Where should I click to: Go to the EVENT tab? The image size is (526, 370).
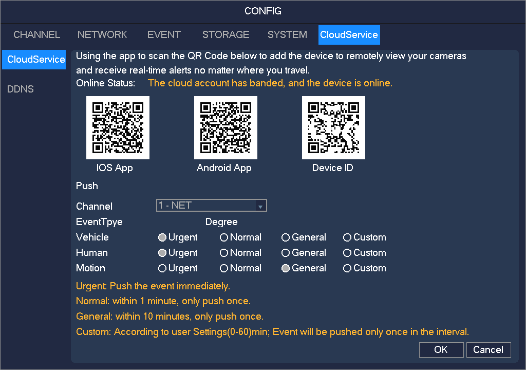click(x=164, y=35)
